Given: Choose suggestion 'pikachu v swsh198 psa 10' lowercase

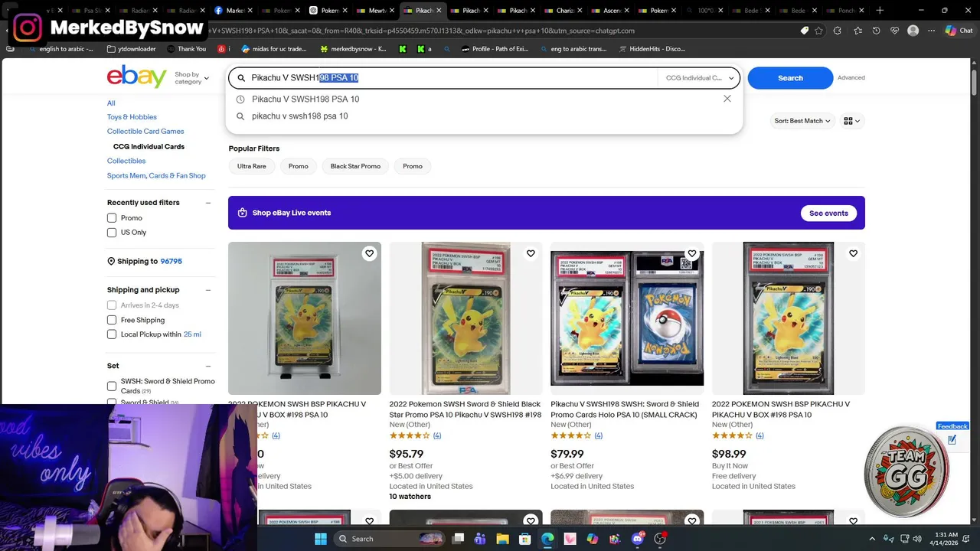Looking at the screenshot, I should pyautogui.click(x=299, y=116).
